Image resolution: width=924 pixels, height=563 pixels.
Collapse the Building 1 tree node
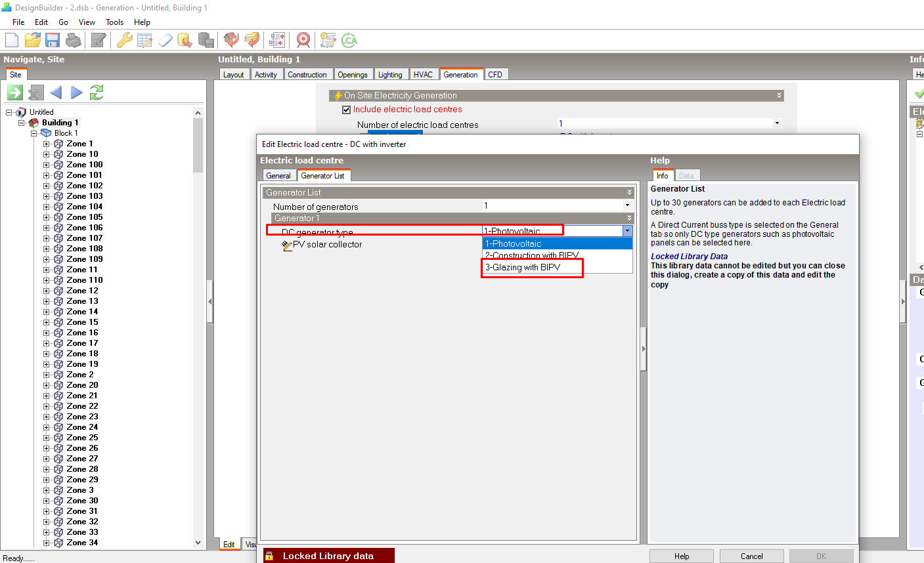(x=22, y=123)
